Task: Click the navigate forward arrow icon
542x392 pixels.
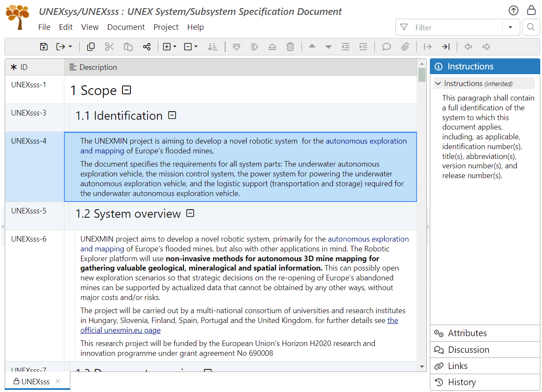Action: [486, 47]
